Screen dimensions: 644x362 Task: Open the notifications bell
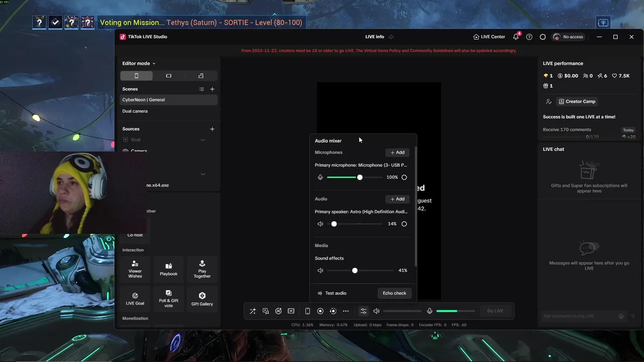pyautogui.click(x=516, y=37)
